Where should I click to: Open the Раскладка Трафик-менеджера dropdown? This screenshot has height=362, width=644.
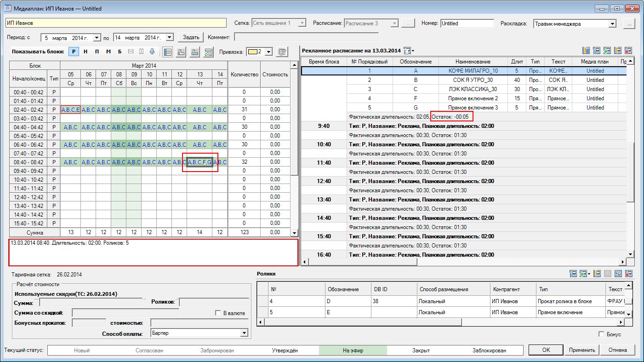coord(612,23)
